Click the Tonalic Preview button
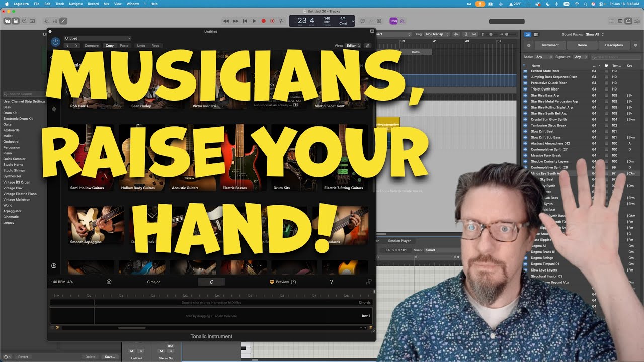Screen dimensions: 644x362 (283, 282)
